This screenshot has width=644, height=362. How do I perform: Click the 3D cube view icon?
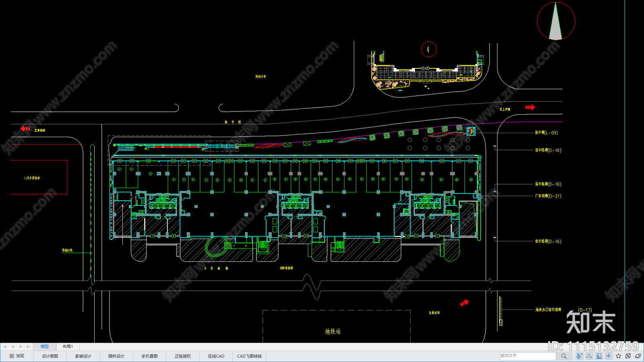pos(628,356)
